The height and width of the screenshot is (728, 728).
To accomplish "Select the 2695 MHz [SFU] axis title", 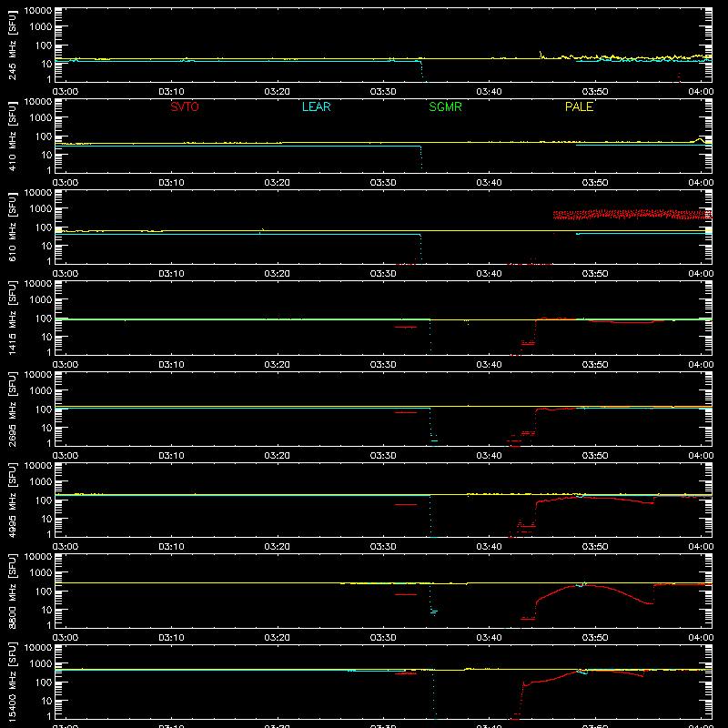I will tap(13, 409).
